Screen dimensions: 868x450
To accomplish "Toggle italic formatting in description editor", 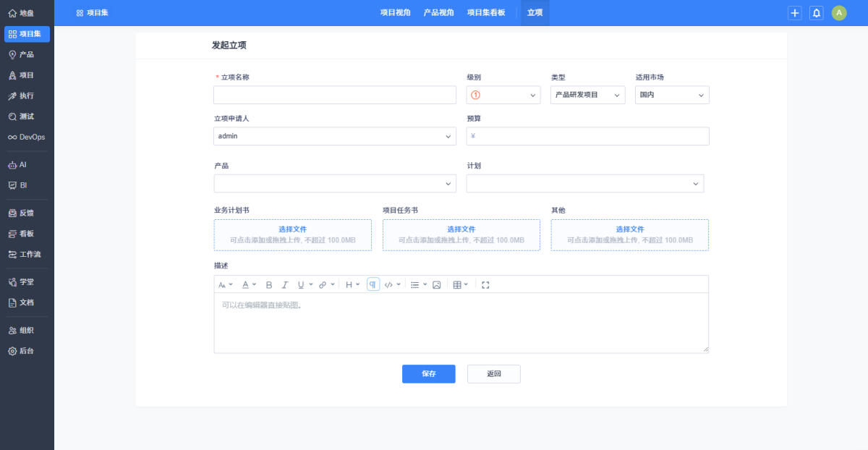I will pyautogui.click(x=285, y=285).
